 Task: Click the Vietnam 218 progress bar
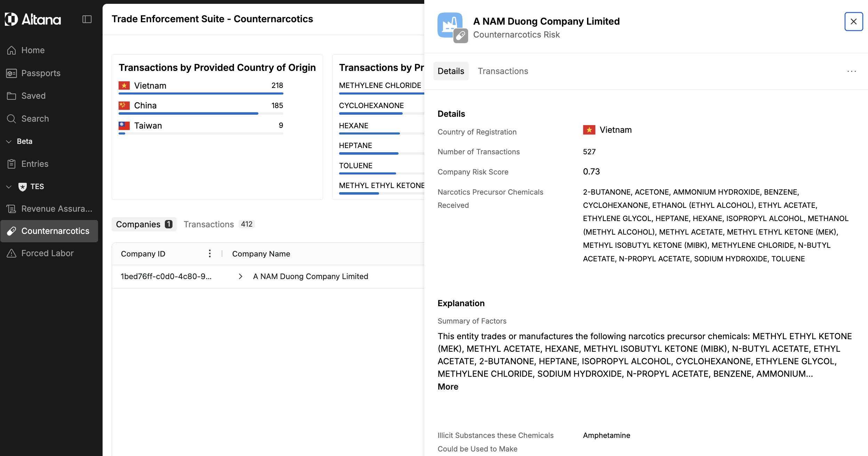[201, 93]
